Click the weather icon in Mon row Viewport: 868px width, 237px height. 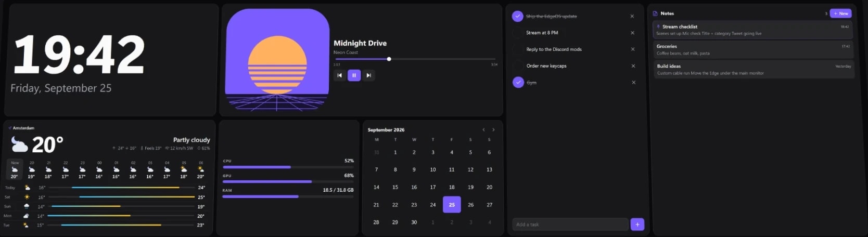(x=27, y=216)
